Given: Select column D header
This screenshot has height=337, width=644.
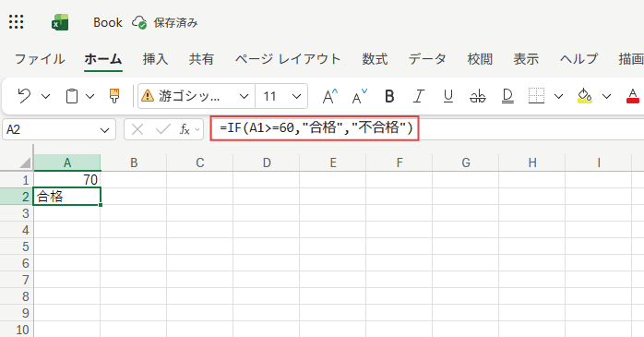Looking at the screenshot, I should [x=267, y=162].
